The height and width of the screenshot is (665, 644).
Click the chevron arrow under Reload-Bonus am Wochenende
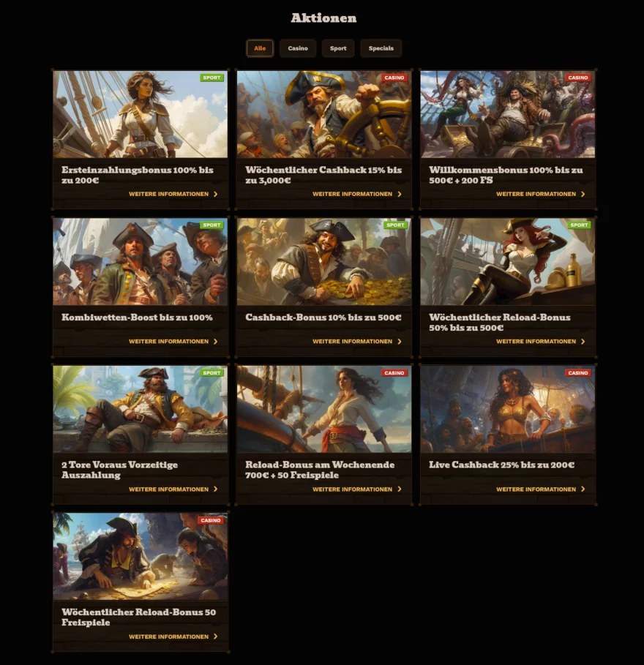400,489
